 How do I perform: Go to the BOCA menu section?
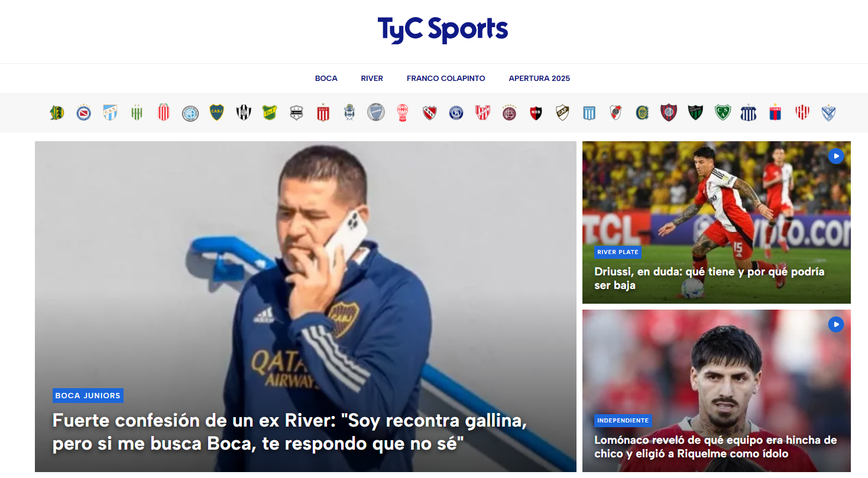tap(326, 79)
